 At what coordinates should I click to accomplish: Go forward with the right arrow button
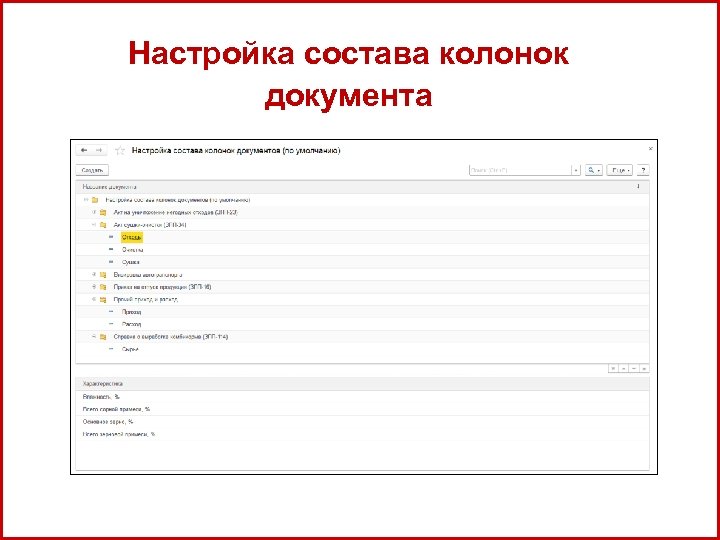pos(98,151)
